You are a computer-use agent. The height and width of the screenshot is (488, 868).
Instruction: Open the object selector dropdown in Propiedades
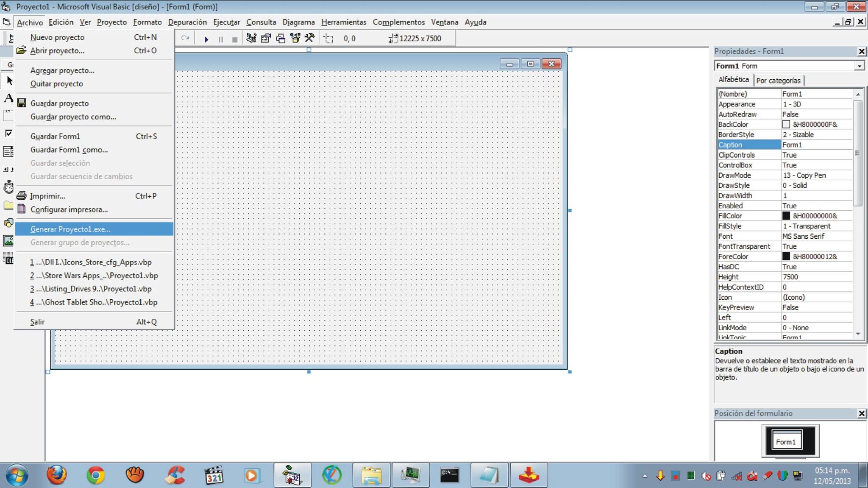tap(859, 66)
